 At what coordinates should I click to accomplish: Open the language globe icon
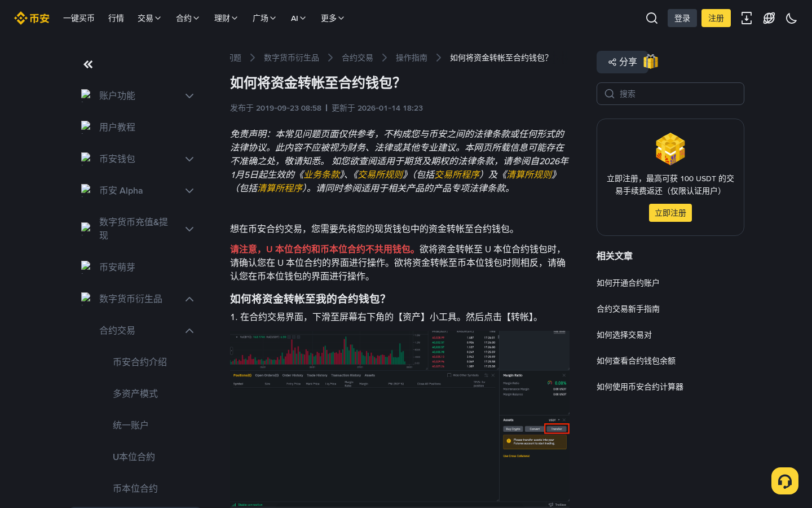pos(769,18)
